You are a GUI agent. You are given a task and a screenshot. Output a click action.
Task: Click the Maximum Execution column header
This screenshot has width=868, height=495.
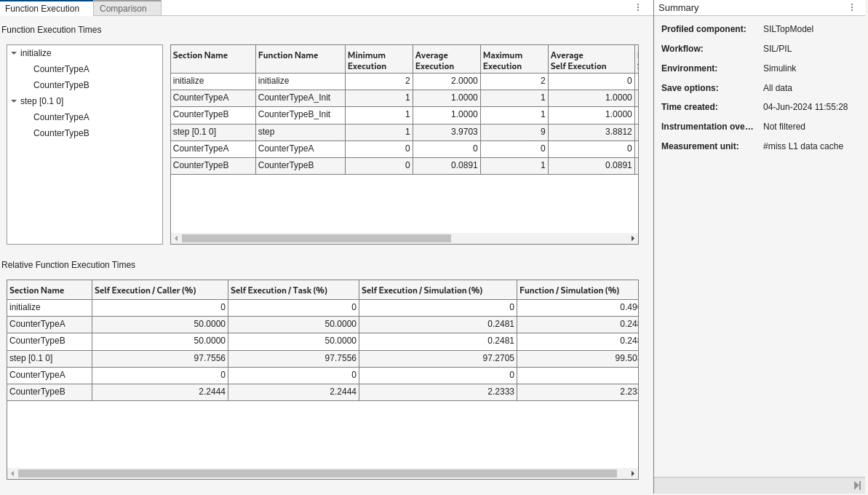[x=514, y=60]
